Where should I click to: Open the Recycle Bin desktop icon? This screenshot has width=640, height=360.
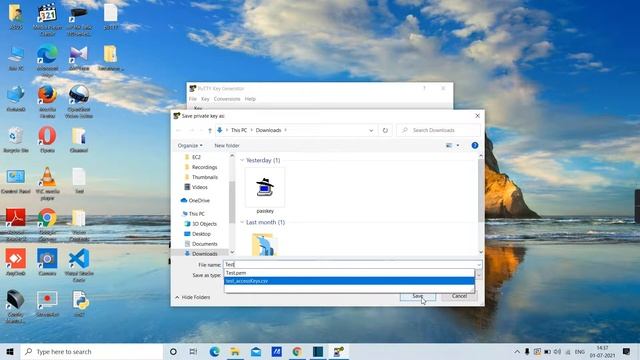pyautogui.click(x=16, y=140)
